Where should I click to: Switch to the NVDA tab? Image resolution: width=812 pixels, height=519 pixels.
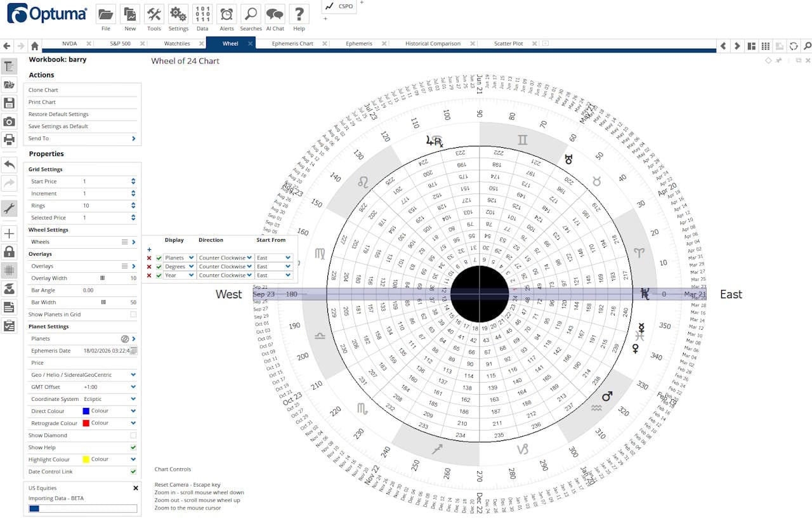(69, 44)
